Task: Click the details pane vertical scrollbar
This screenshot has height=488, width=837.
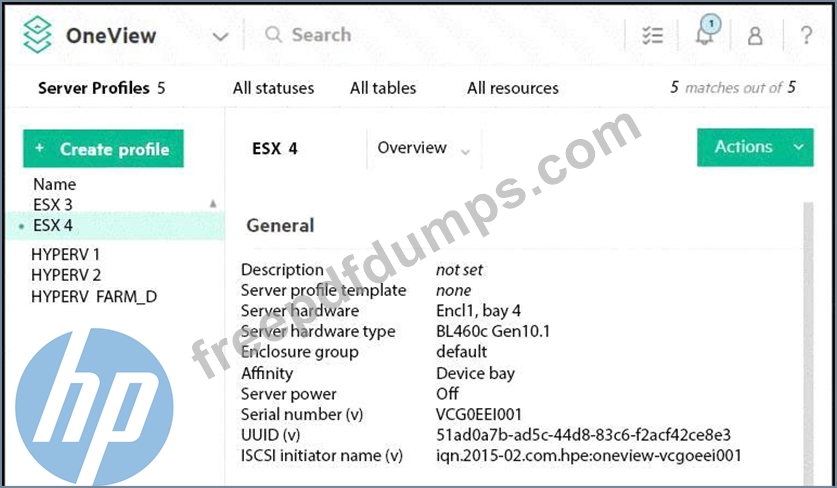Action: click(x=808, y=342)
